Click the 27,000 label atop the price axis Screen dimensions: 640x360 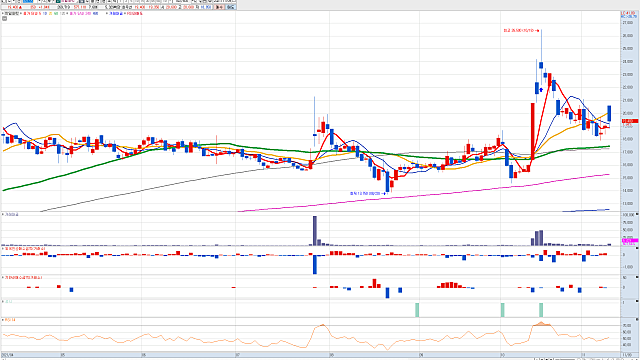[628, 22]
